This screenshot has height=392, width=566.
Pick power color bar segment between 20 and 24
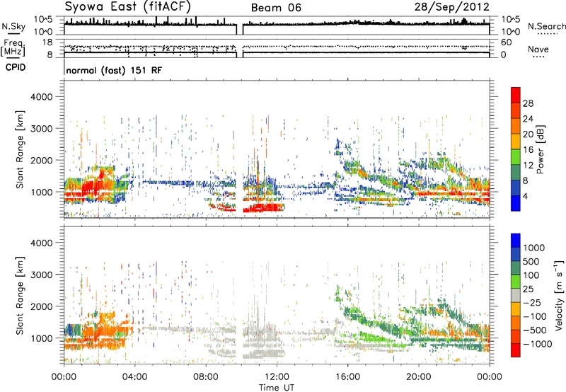(x=516, y=126)
